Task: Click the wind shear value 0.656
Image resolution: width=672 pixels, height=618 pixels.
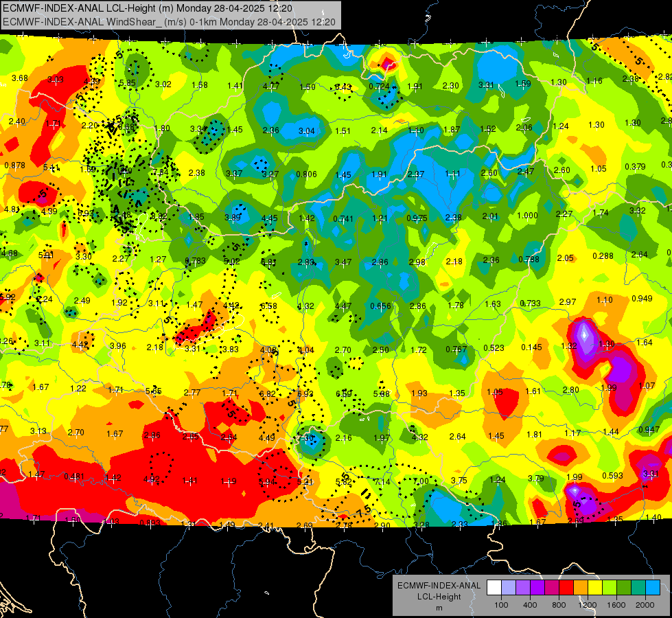Action: (x=380, y=306)
